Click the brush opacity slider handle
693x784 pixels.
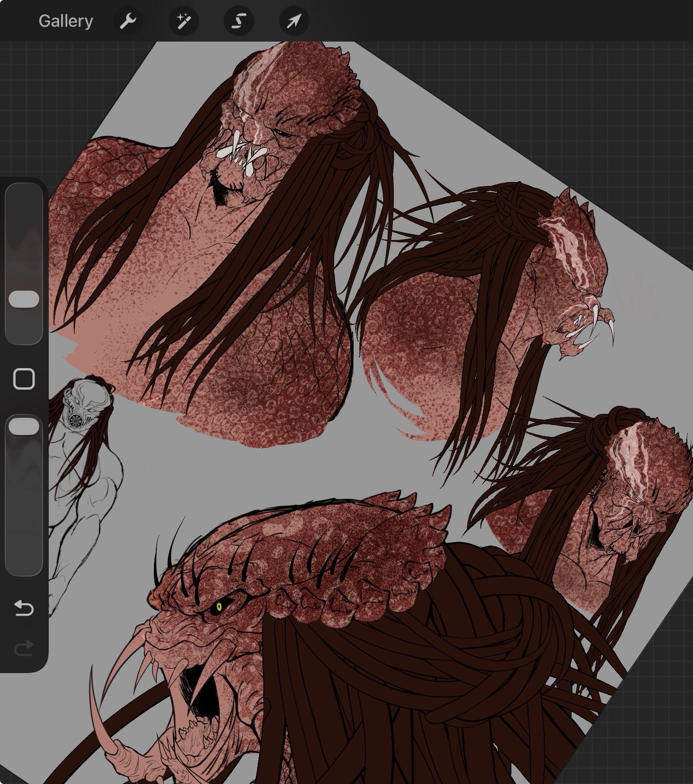[24, 426]
